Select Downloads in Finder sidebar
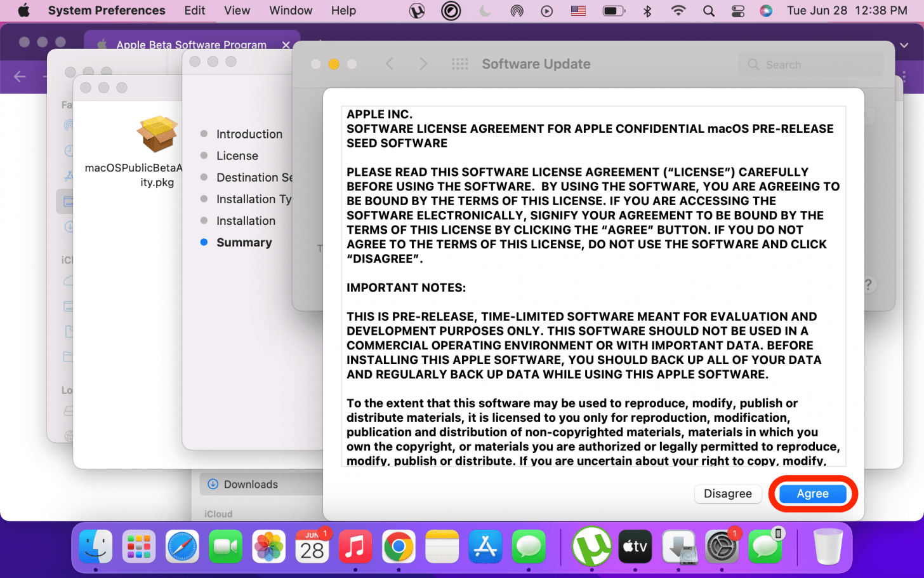Image resolution: width=924 pixels, height=578 pixels. (251, 484)
